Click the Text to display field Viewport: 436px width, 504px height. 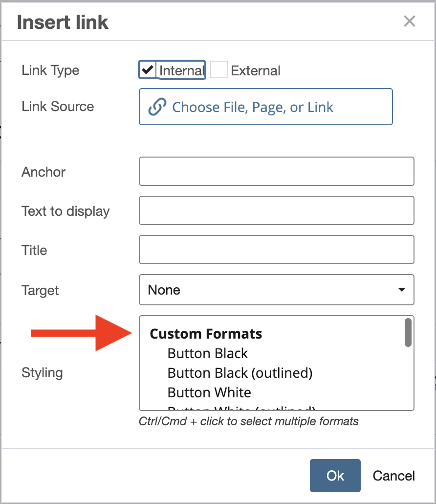277,210
